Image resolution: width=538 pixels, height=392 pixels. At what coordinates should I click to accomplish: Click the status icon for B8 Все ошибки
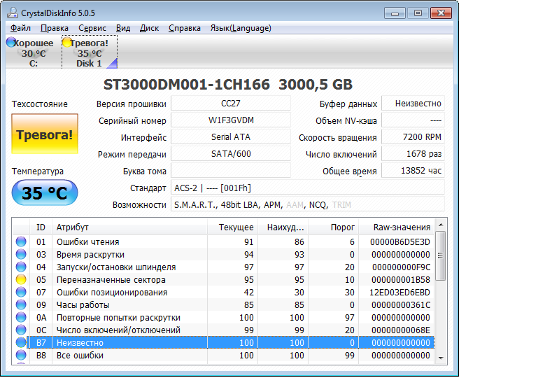click(21, 355)
